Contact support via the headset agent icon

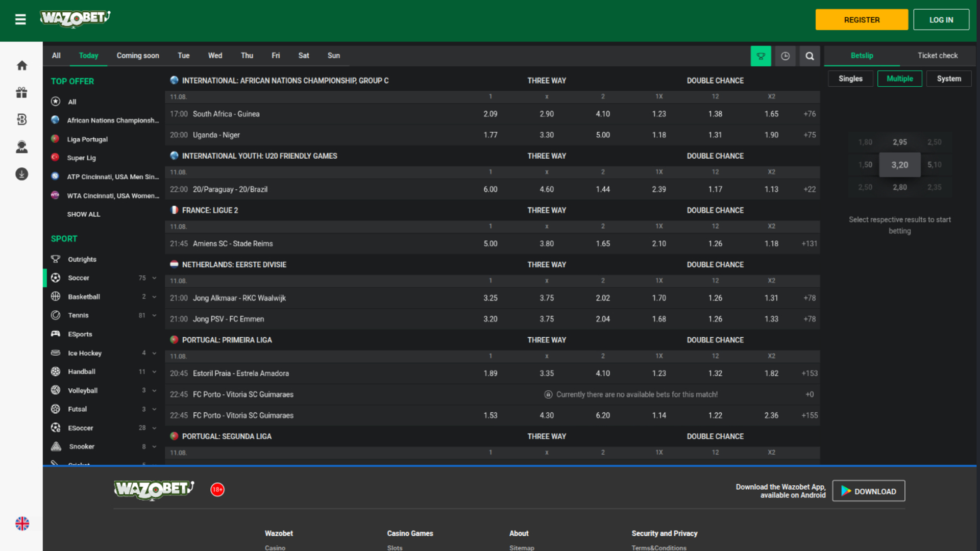(x=21, y=147)
